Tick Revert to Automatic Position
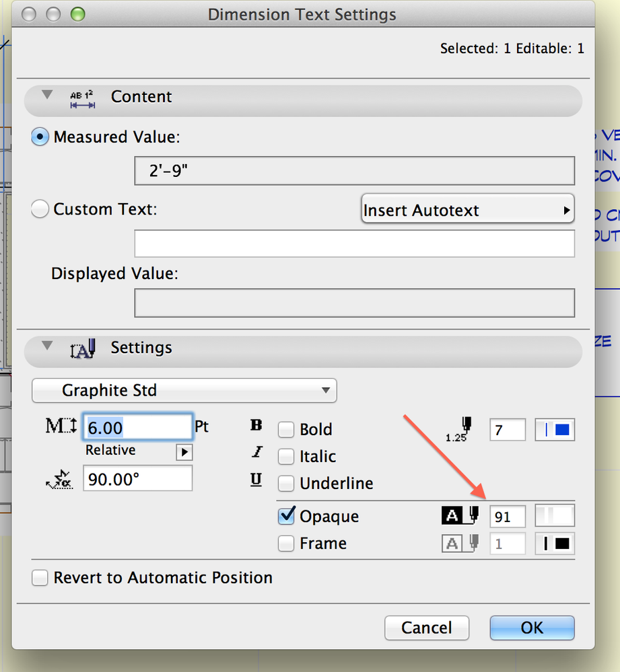Screen dimensions: 620x672 coord(40,578)
